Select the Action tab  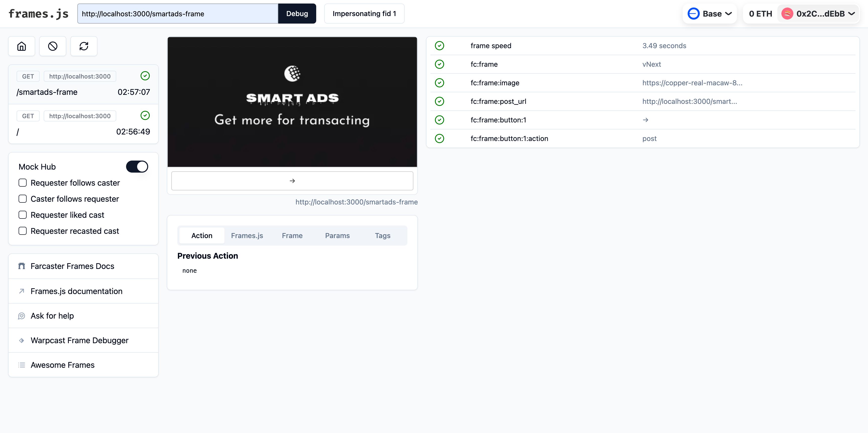click(202, 236)
